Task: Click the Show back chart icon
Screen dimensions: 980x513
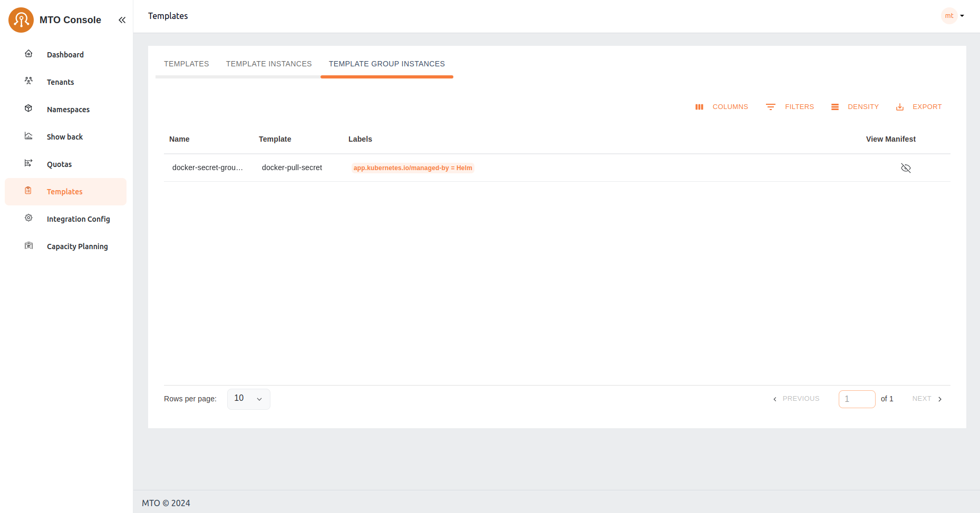Action: 28,136
